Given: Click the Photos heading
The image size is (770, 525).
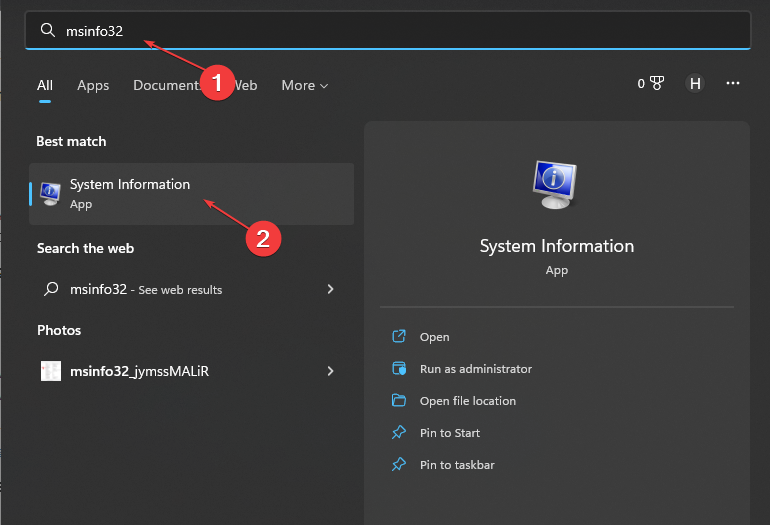Looking at the screenshot, I should (x=59, y=330).
